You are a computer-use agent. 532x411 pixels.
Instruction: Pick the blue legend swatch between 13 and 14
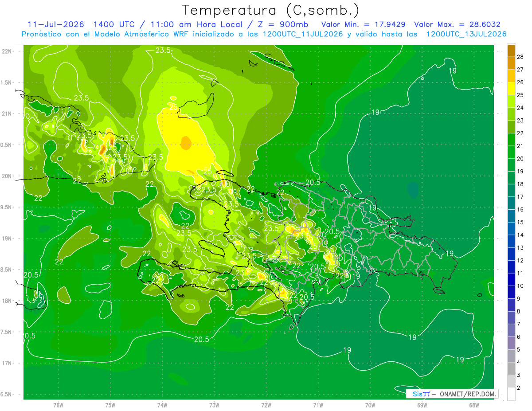pos(511,241)
